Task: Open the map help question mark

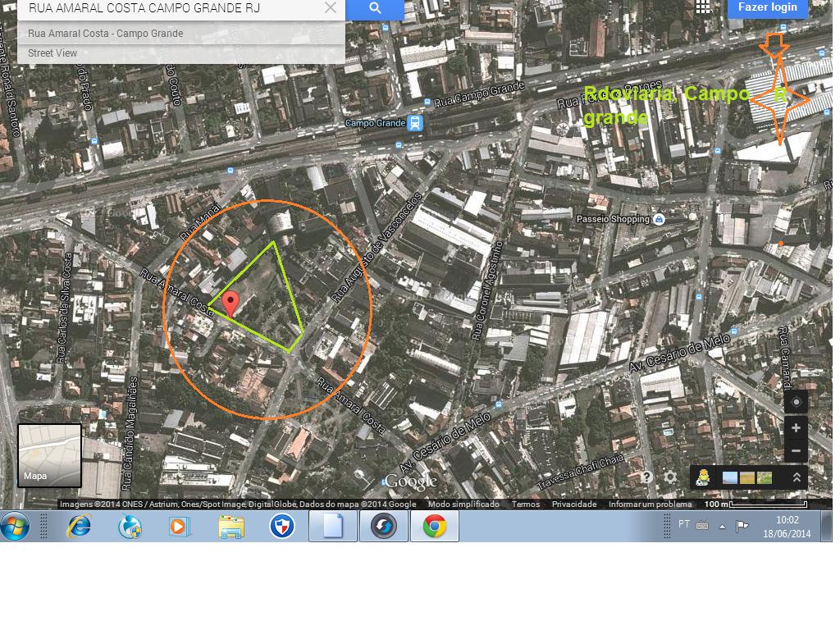Action: pos(647,477)
